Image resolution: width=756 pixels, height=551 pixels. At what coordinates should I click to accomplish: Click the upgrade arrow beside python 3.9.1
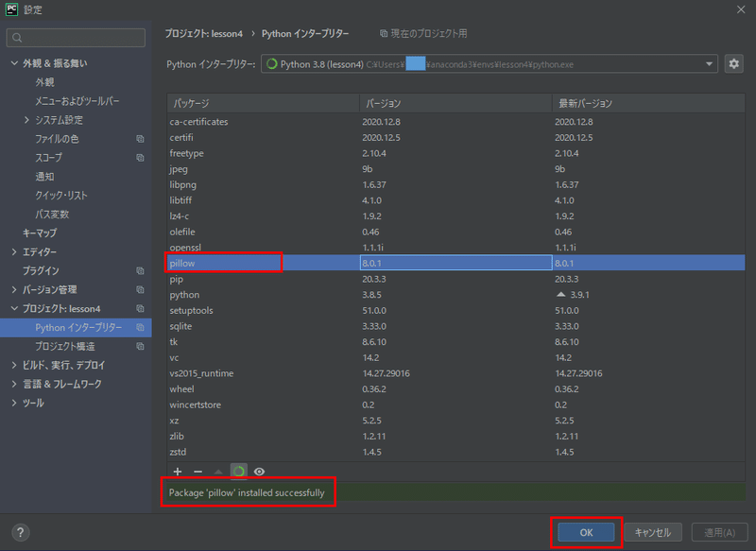point(560,294)
